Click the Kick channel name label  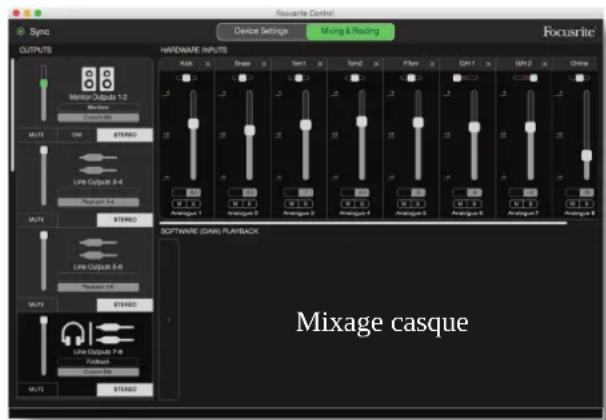coord(186,63)
